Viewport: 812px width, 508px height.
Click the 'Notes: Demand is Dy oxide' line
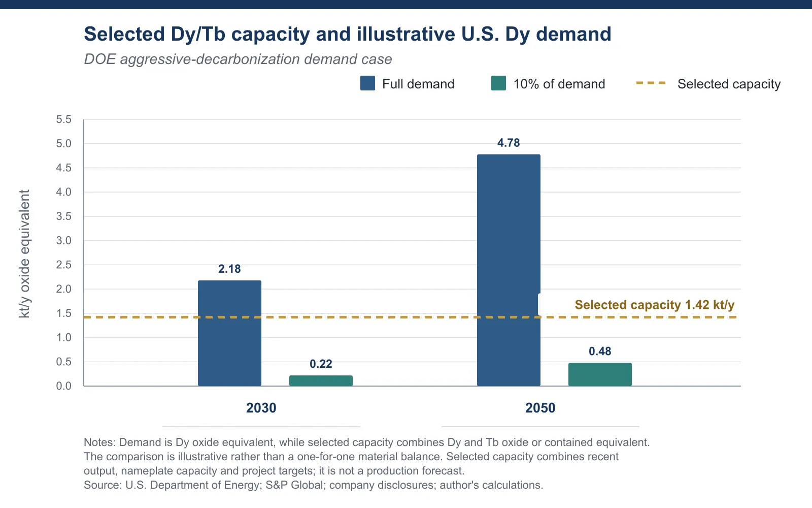tap(367, 442)
